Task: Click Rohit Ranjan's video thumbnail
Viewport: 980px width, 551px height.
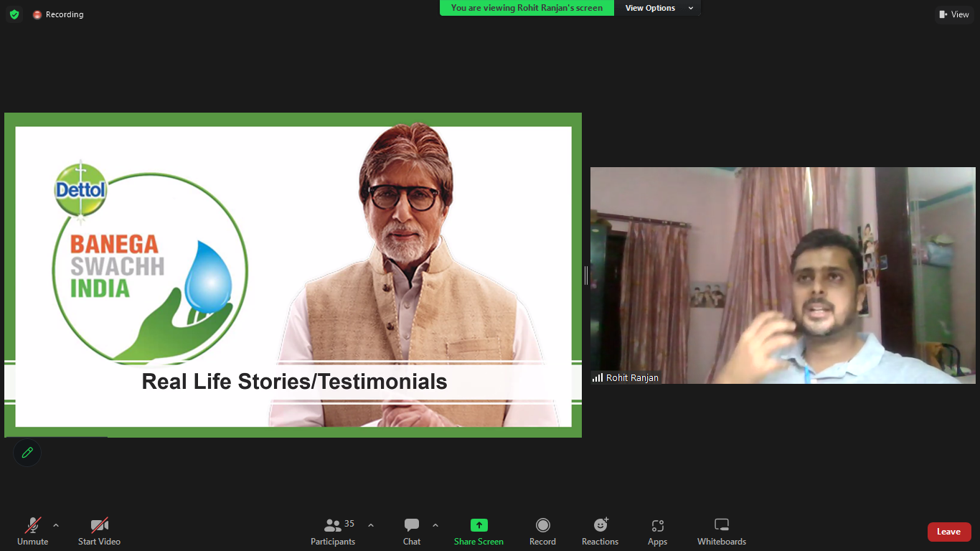Action: (783, 275)
